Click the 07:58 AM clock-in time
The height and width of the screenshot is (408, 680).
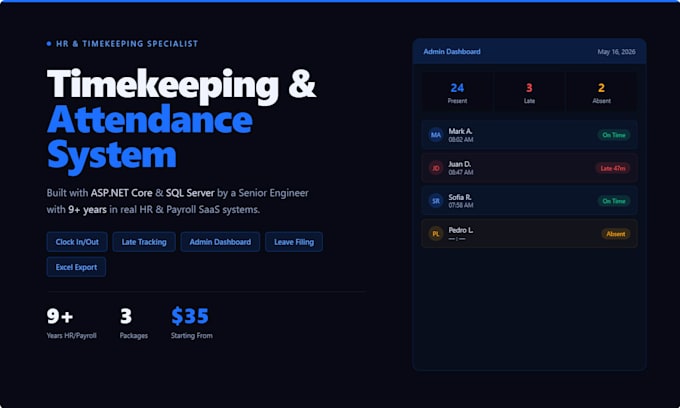[461, 206]
